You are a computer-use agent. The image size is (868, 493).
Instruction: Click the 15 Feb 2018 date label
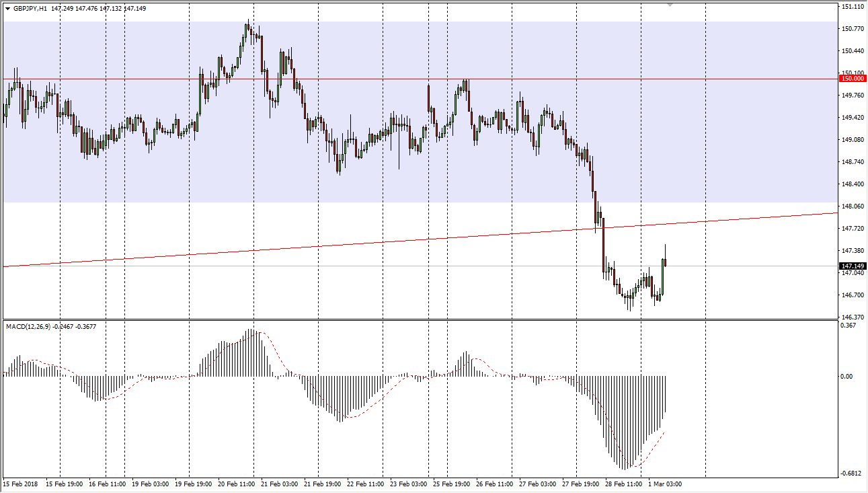pyautogui.click(x=22, y=484)
